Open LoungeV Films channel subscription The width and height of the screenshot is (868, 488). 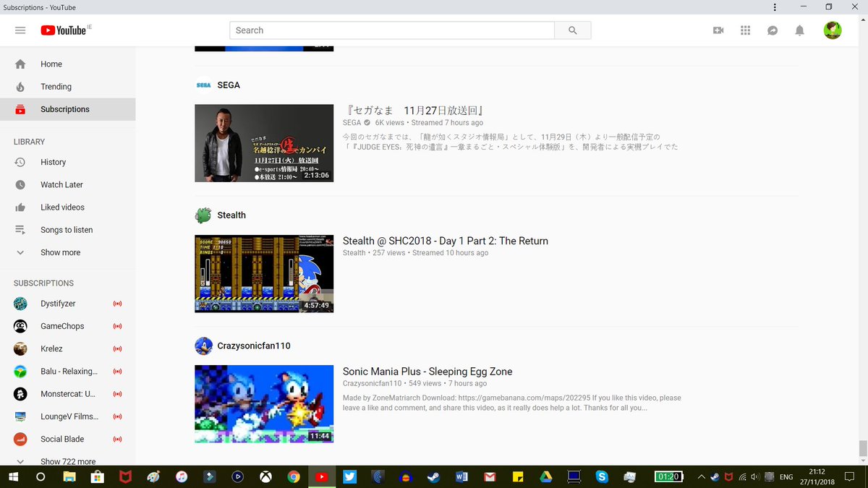(x=67, y=416)
